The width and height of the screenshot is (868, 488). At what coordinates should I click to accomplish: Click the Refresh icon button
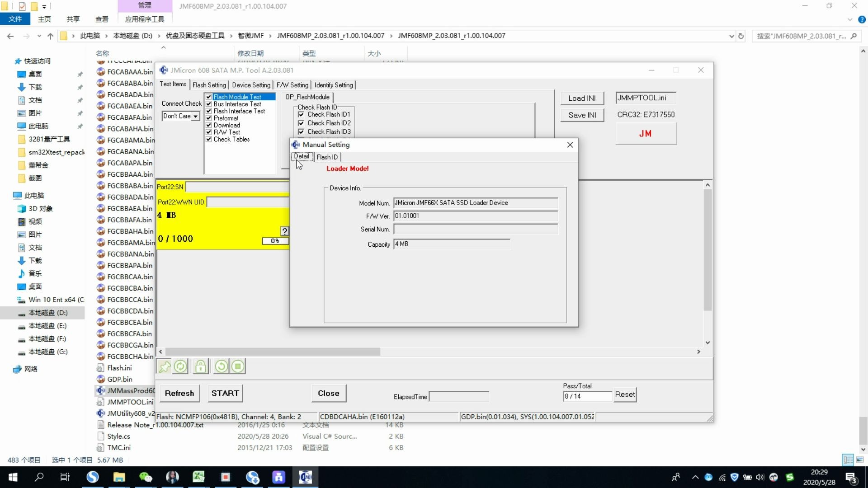181,365
